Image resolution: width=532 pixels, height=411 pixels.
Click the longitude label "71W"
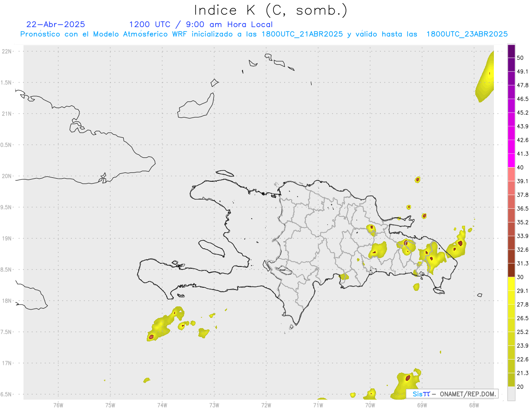click(318, 405)
